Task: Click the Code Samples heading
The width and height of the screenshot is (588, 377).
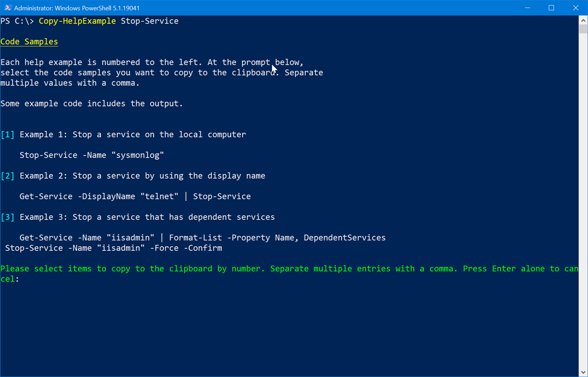Action: [29, 41]
